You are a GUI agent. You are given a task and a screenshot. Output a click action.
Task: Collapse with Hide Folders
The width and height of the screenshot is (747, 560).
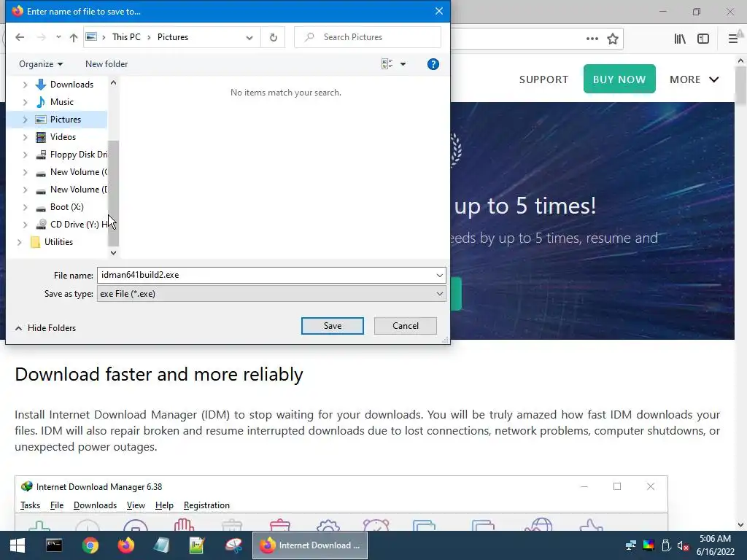point(45,328)
